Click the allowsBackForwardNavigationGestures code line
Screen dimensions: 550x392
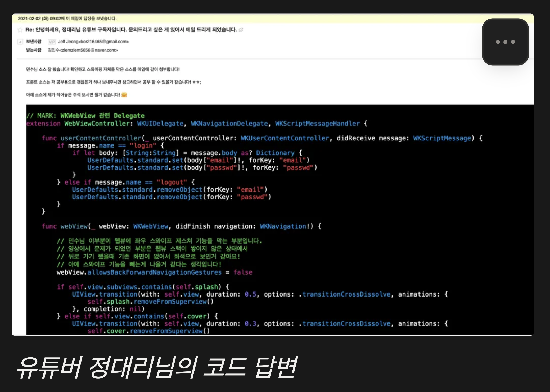point(154,272)
